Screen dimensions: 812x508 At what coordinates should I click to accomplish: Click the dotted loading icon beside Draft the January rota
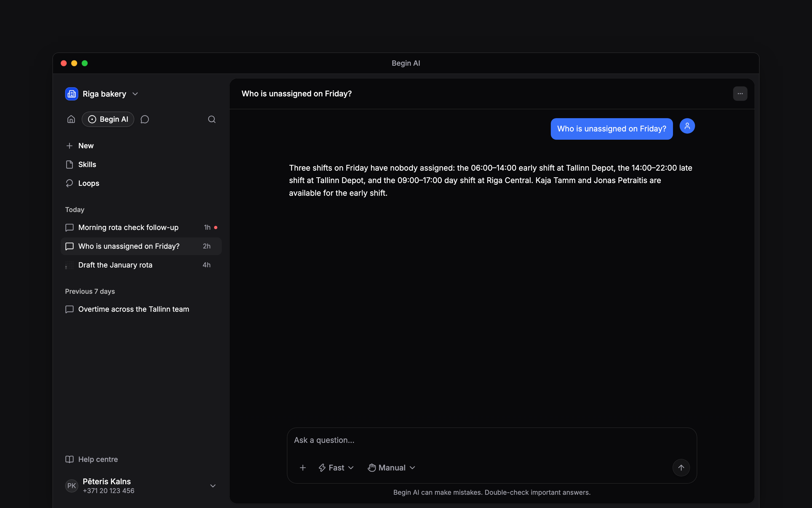click(70, 265)
